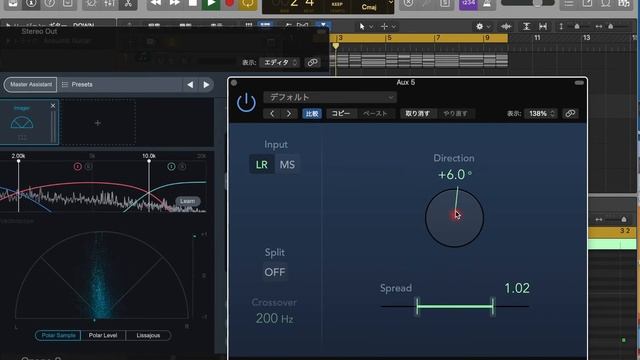Viewport: 640px width, 360px height.
Task: Click the ペースト paste button
Action: [x=374, y=113]
